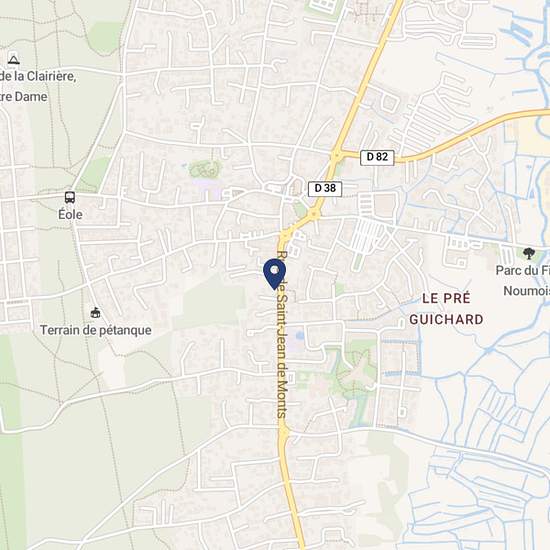Click the LE PRÉ GUICHARD district label

click(446, 309)
